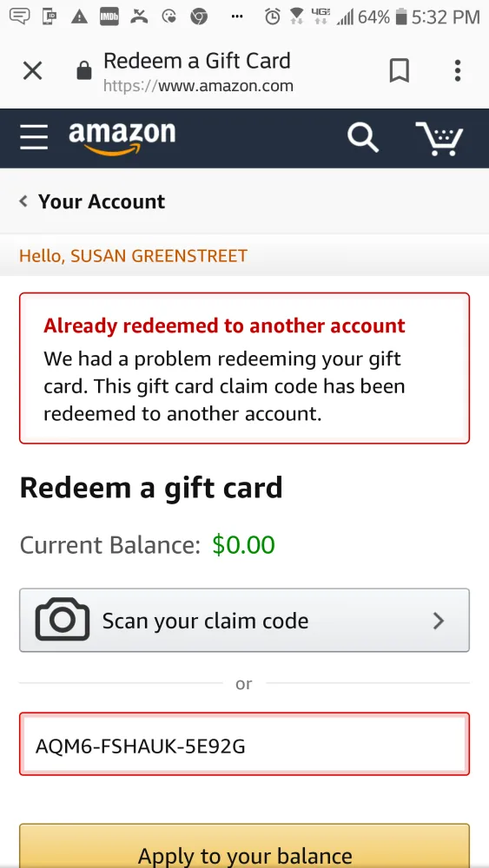Open Scan your claim code option
The image size is (489, 868).
point(244,620)
